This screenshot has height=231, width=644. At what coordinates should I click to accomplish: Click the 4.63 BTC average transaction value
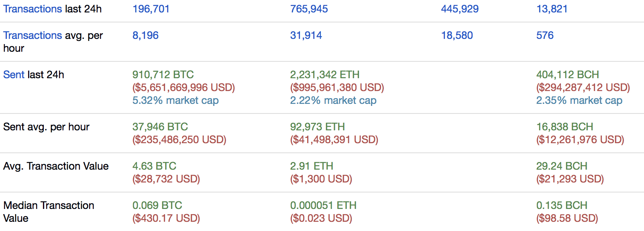click(154, 166)
